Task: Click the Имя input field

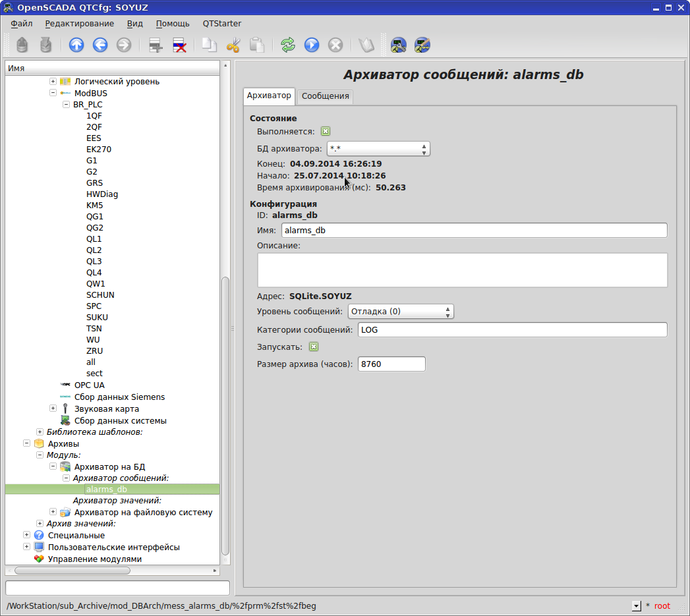Action: (x=474, y=230)
